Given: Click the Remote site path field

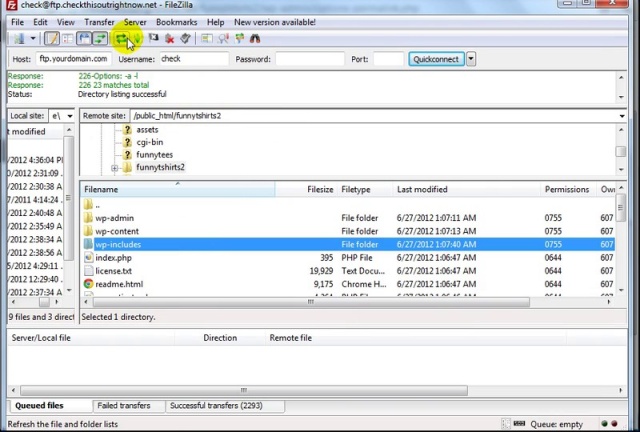Looking at the screenshot, I should pos(373,116).
